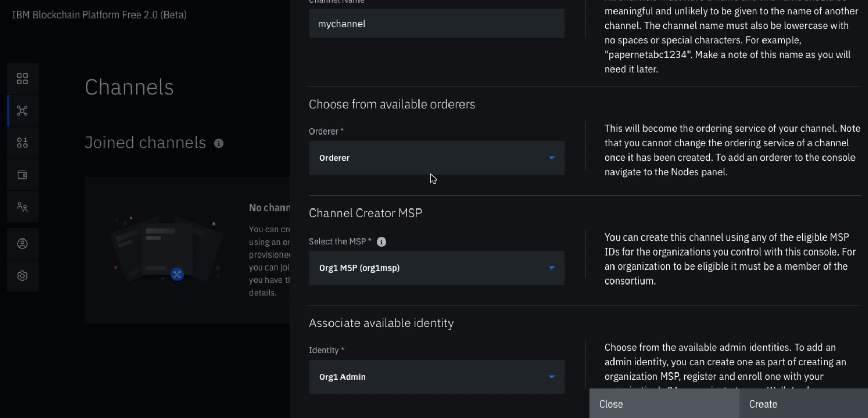
Task: Click the Channels page heading
Action: click(x=129, y=87)
